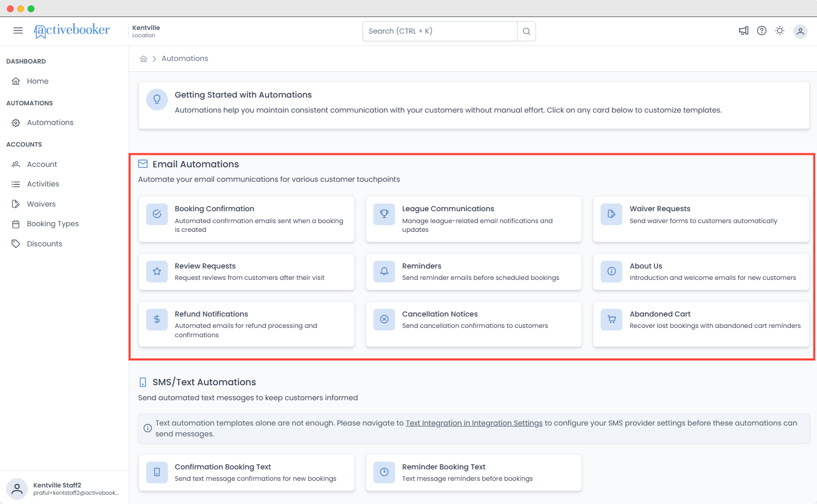The image size is (817, 504).
Task: Click the Kentville Staff2 avatar icon
Action: pos(17,489)
